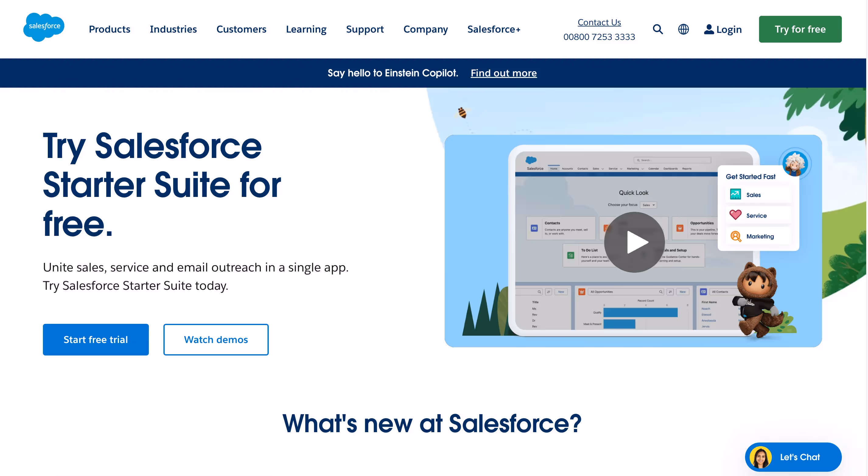Click the Try for free button
The image size is (868, 476).
[x=800, y=29]
